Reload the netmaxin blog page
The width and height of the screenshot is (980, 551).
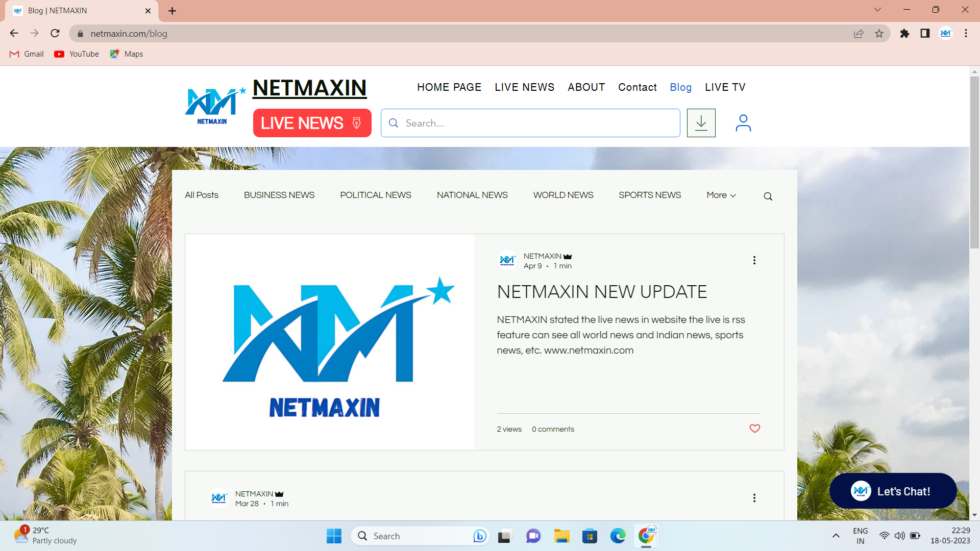click(55, 34)
